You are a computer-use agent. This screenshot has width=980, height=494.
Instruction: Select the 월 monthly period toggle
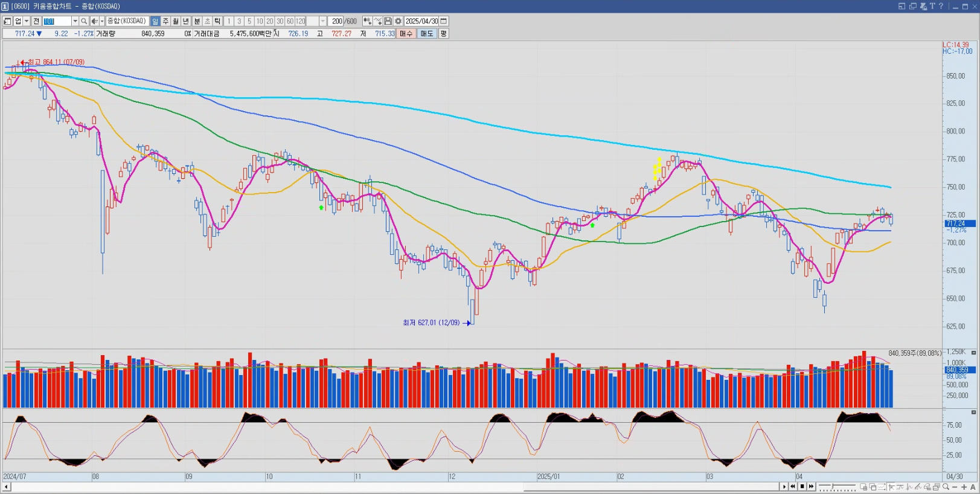click(x=176, y=21)
